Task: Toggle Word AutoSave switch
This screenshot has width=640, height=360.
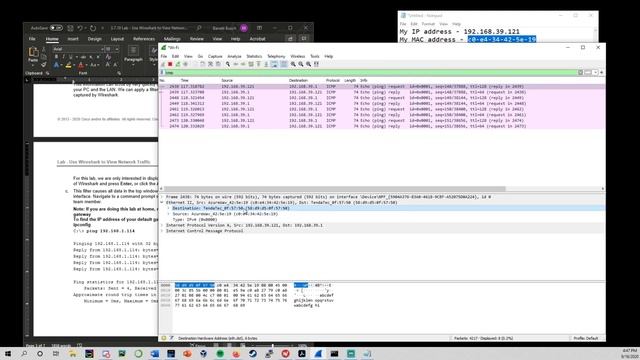Action: [x=56, y=28]
